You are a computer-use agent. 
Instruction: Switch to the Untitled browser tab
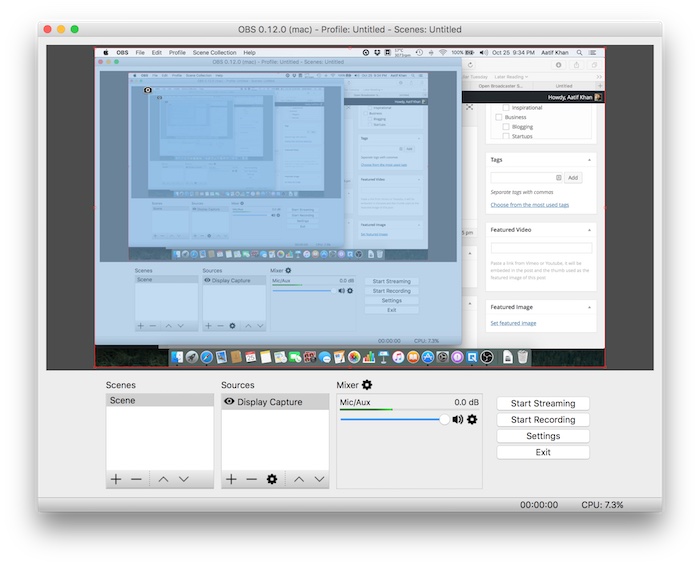[564, 86]
